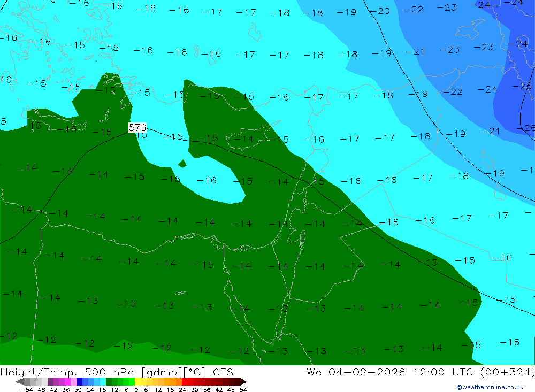The image size is (535, 392).
Task: Click the '54' value on the legend scale
Action: tap(243, 390)
